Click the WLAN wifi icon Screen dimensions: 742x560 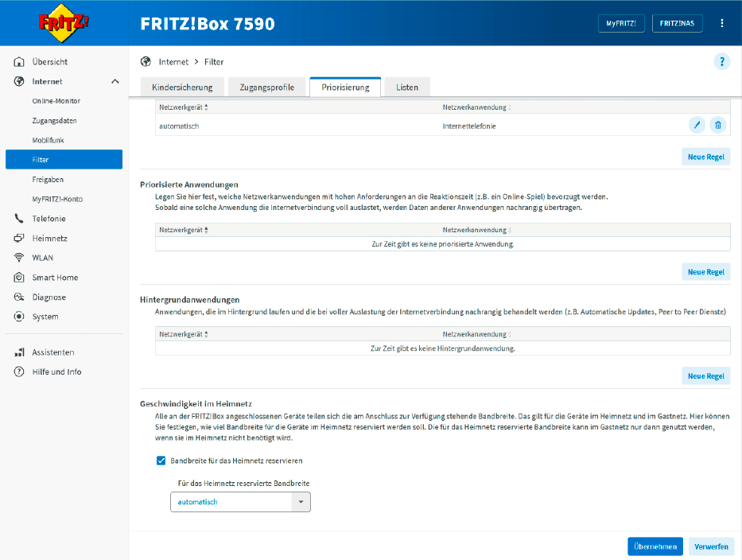(19, 258)
